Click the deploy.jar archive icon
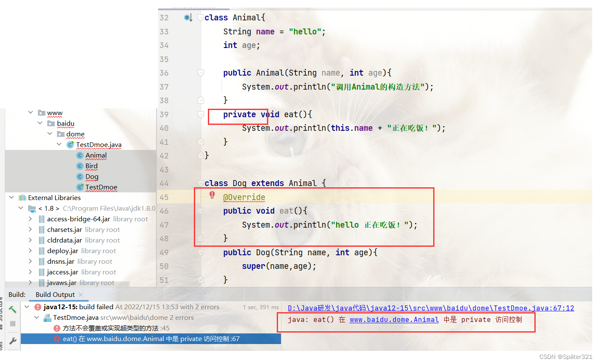The image size is (599, 364). [x=42, y=251]
